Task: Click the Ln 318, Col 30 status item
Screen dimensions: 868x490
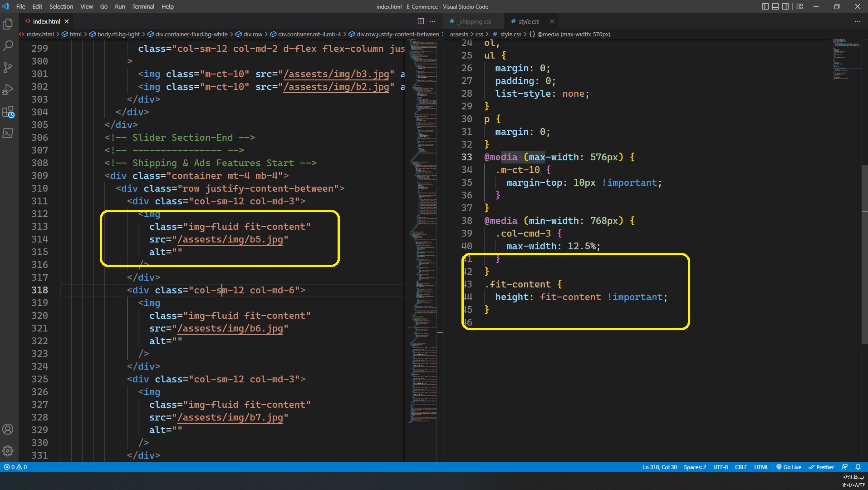Action: coord(660,467)
